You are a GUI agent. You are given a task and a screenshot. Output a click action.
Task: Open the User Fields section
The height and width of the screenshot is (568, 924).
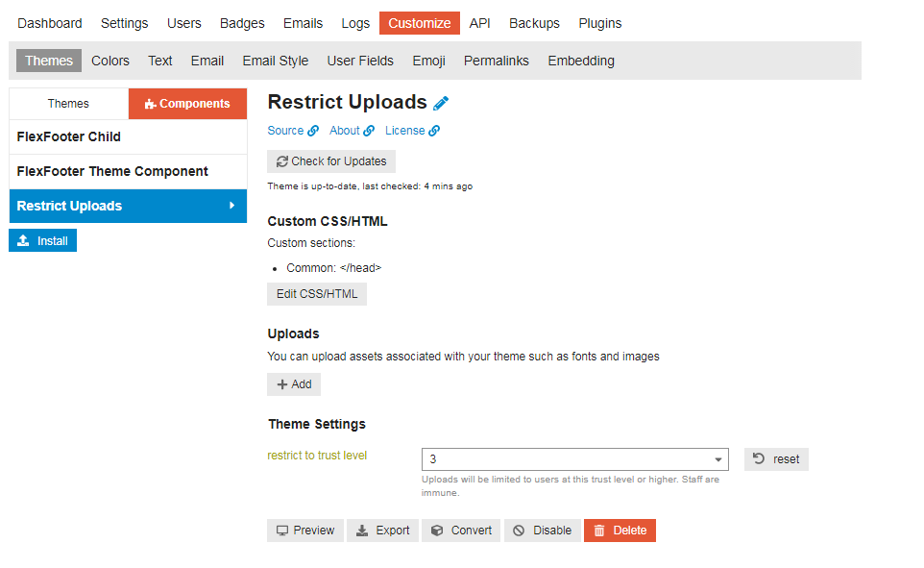[360, 61]
